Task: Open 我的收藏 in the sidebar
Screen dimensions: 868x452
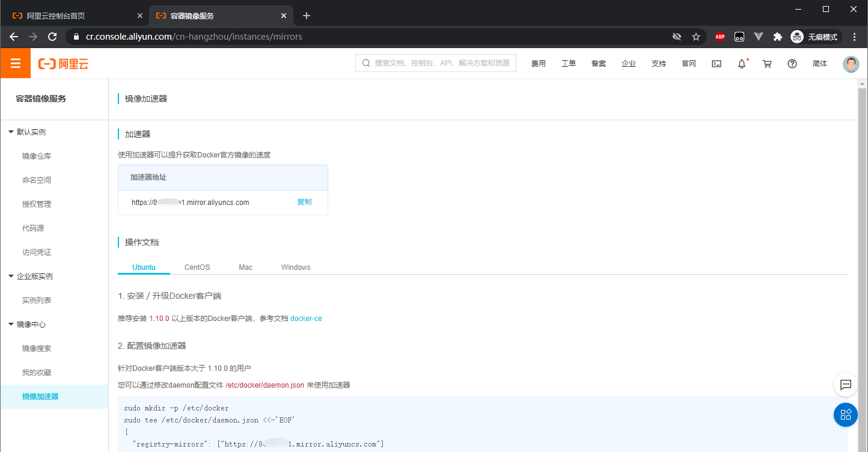Action: 37,373
